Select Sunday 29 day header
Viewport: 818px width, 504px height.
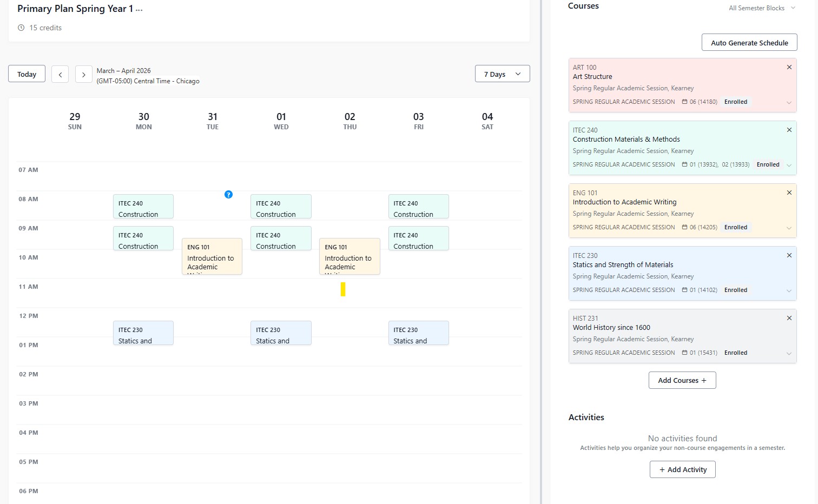click(75, 121)
